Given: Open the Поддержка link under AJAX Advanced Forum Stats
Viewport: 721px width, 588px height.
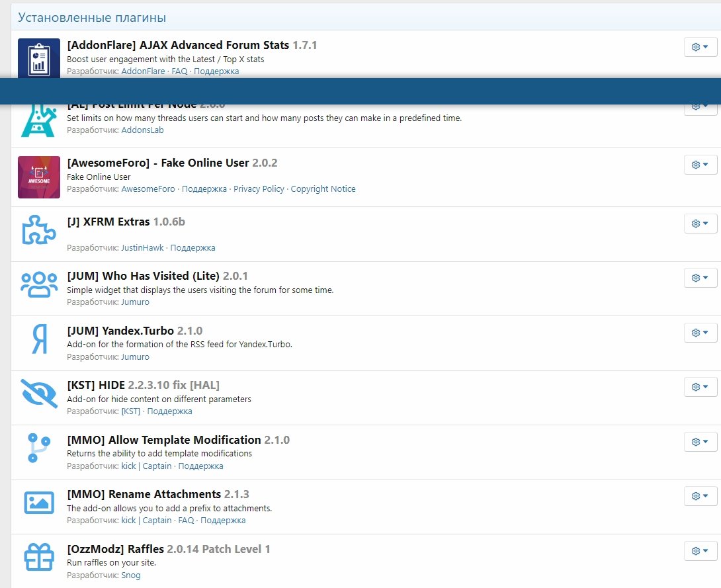Looking at the screenshot, I should coord(216,71).
